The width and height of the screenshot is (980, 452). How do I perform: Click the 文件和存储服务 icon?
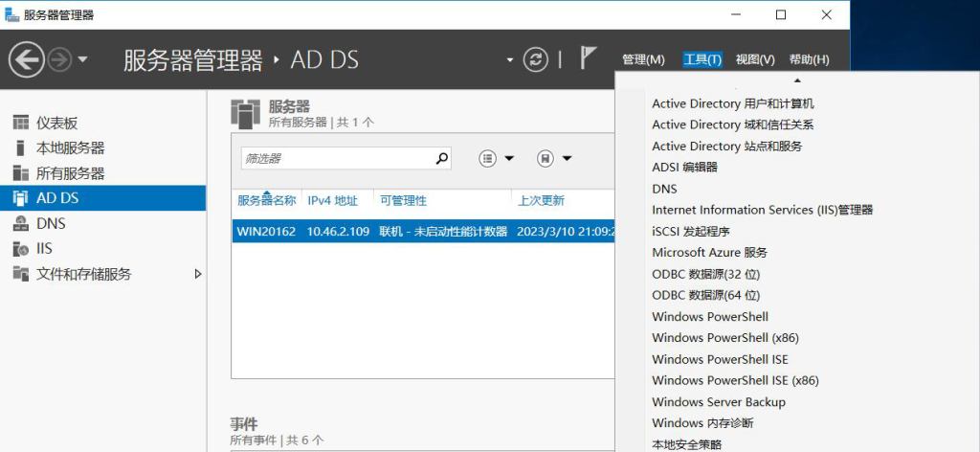[21, 274]
